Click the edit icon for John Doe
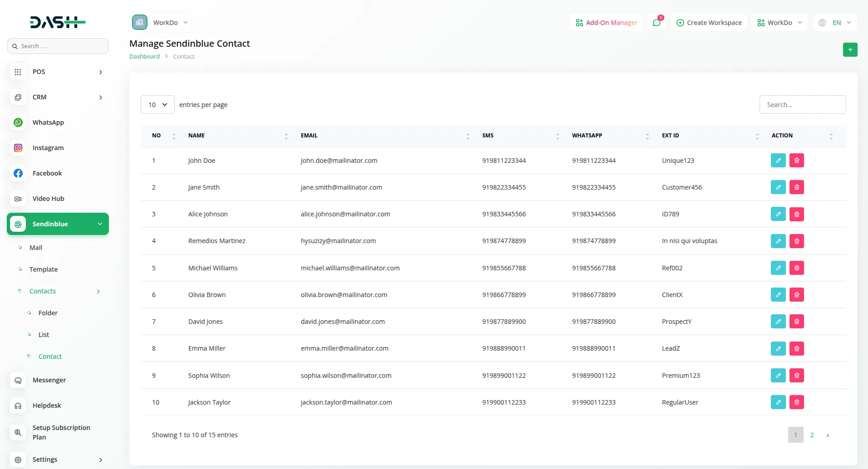868x469 pixels. [x=778, y=161]
